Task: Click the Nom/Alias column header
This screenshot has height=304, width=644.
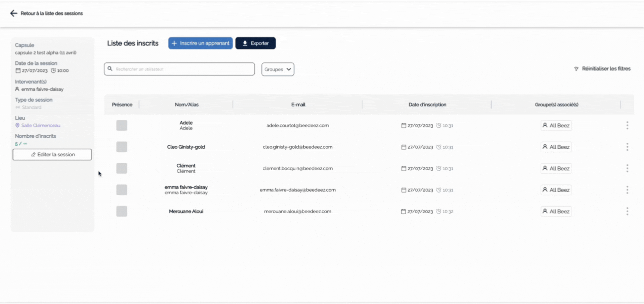Action: point(186,105)
